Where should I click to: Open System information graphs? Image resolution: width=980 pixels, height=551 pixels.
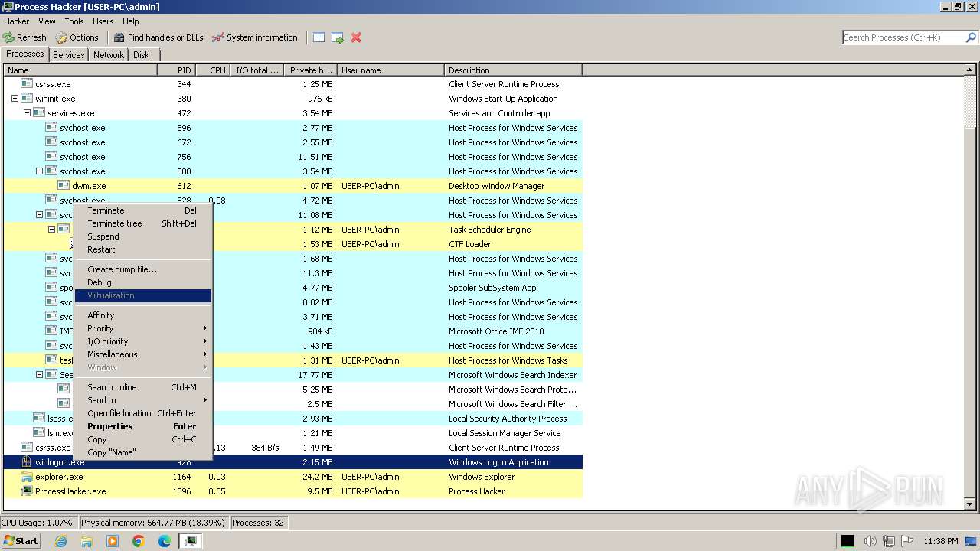(254, 37)
